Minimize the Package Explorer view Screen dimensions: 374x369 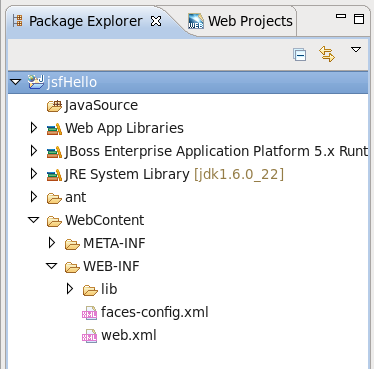[x=341, y=16]
